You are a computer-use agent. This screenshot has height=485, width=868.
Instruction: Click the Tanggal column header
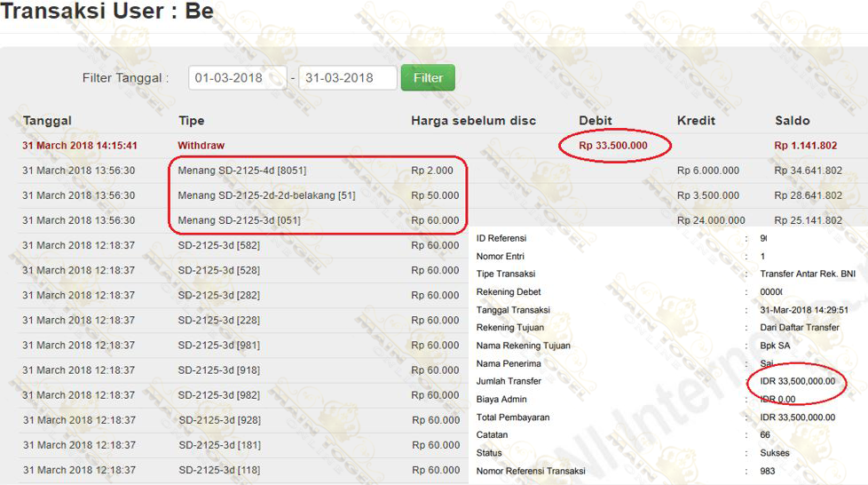coord(47,121)
